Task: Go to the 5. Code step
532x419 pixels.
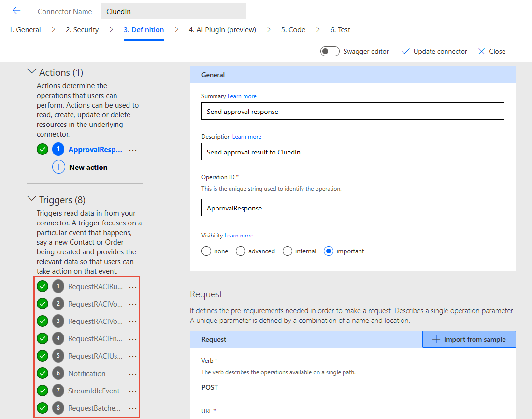Action: pos(293,30)
